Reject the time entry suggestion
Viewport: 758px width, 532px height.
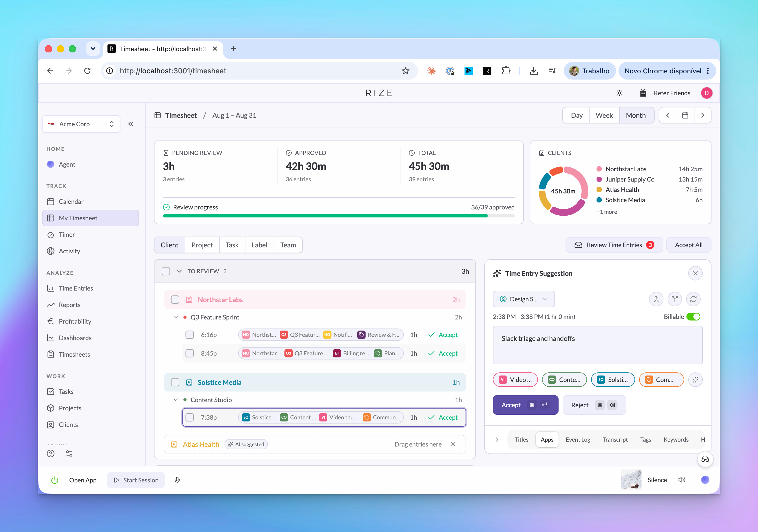pyautogui.click(x=594, y=405)
